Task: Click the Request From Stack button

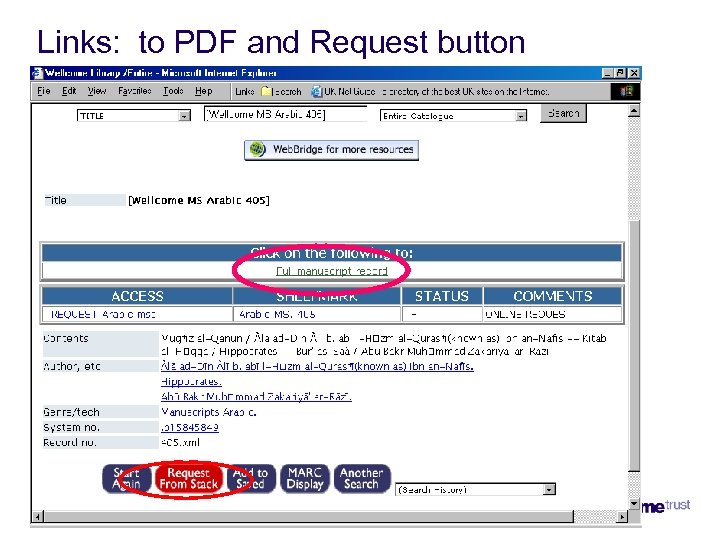Action: [x=189, y=478]
